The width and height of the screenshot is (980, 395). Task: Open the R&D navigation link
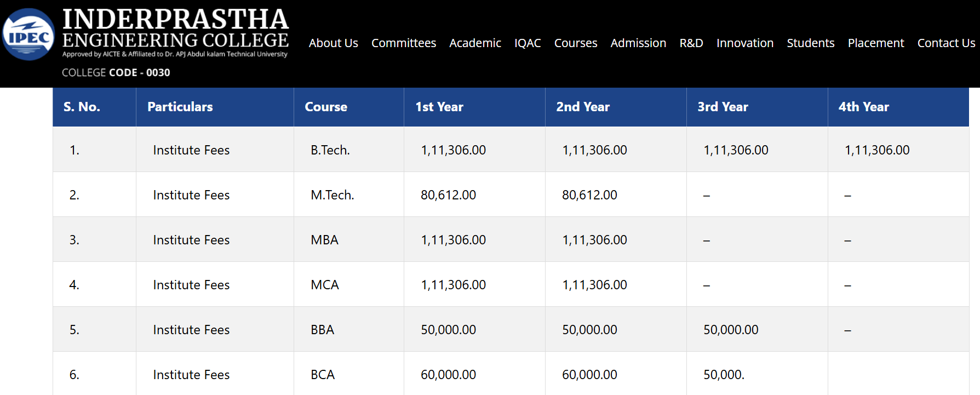pos(691,43)
